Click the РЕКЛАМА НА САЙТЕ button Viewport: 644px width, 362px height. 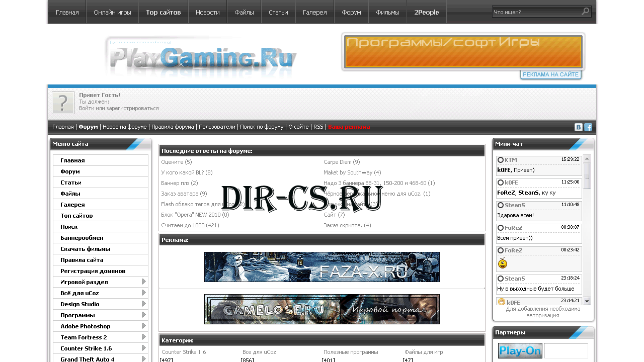tap(550, 74)
